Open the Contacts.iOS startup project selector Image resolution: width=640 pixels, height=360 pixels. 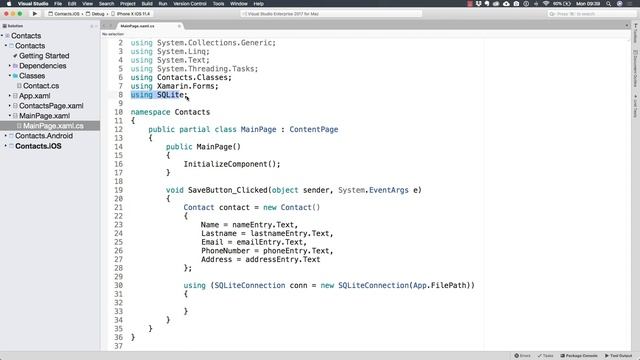pos(64,14)
